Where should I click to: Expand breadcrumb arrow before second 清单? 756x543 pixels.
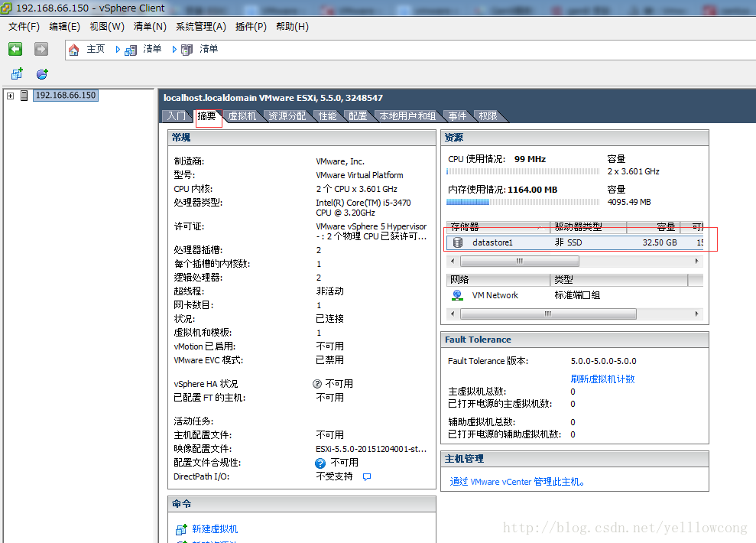pyautogui.click(x=174, y=49)
